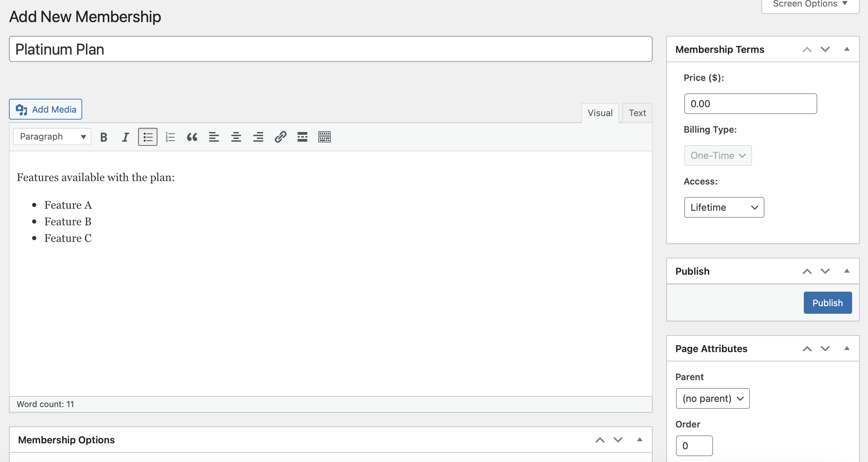Click the Price input field

[x=751, y=103]
